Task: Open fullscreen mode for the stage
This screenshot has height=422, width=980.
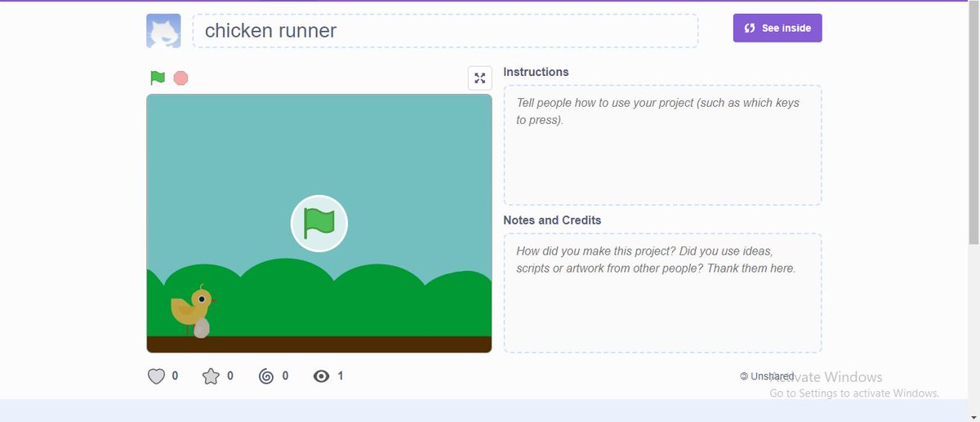Action: pos(480,78)
